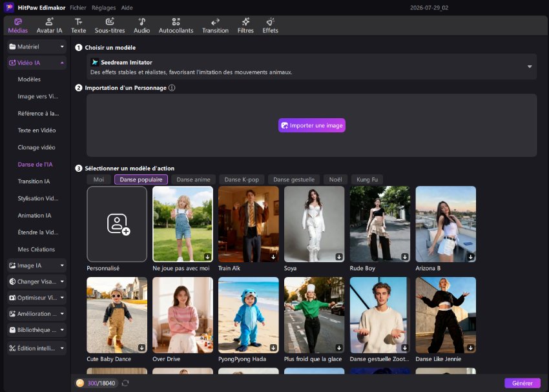Switch to the Danse gestuelle tab

[x=294, y=180]
